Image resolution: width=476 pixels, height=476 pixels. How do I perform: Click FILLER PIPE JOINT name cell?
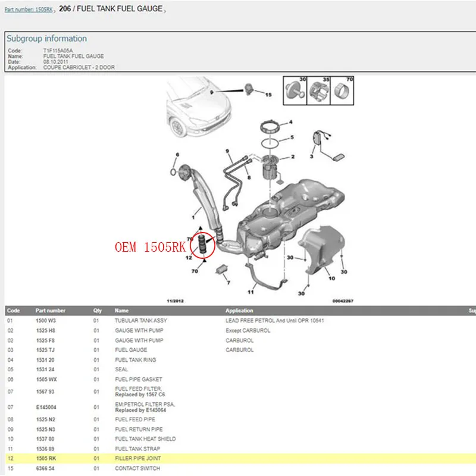[138, 458]
